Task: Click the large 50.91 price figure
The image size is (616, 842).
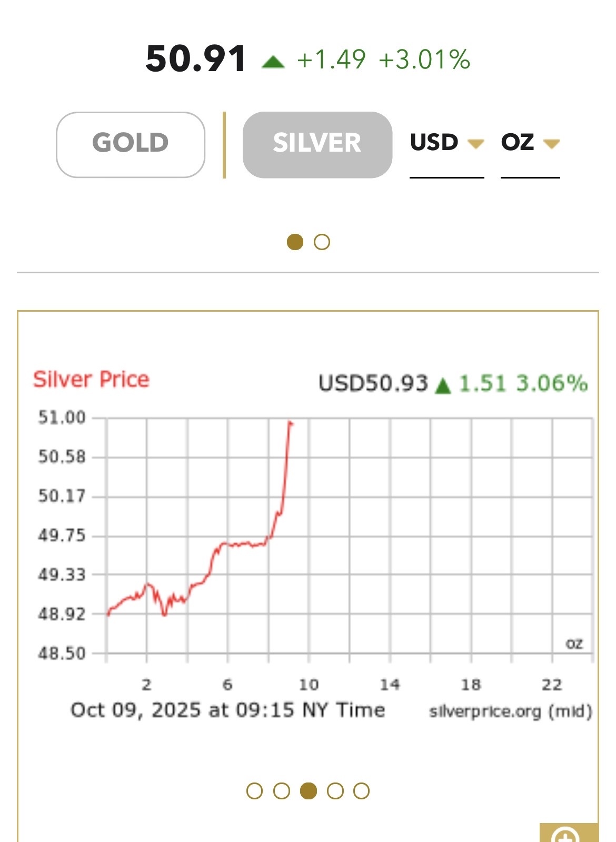Action: pyautogui.click(x=196, y=59)
